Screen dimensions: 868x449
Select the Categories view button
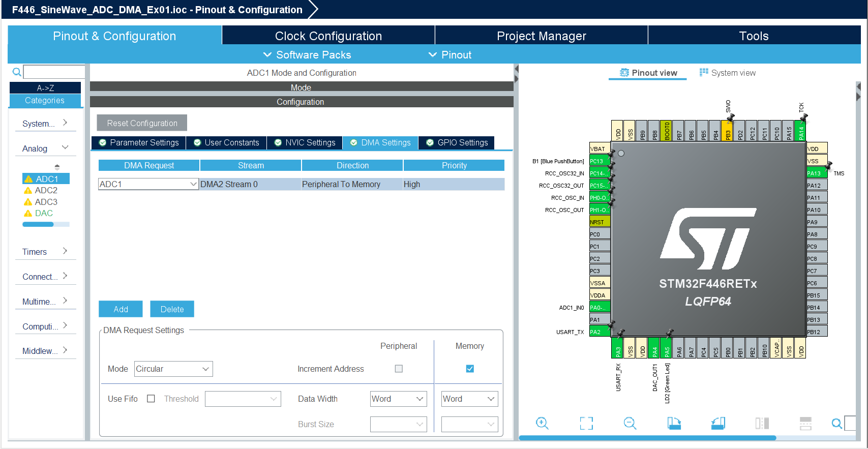point(45,100)
